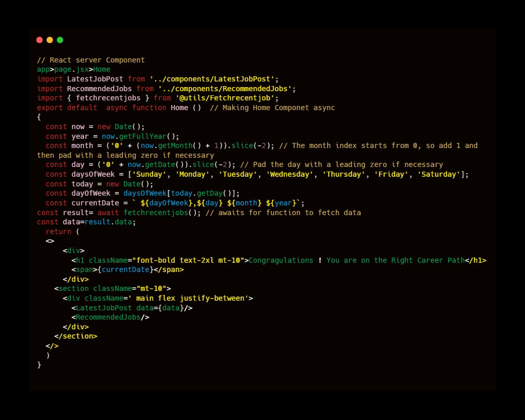Click the 'Sunday' string in the array

[x=149, y=175]
